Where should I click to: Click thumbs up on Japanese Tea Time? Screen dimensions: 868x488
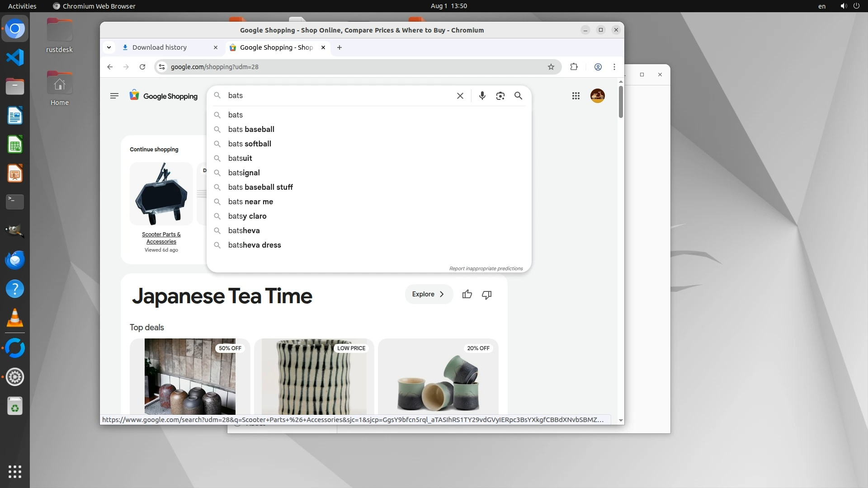click(x=467, y=295)
